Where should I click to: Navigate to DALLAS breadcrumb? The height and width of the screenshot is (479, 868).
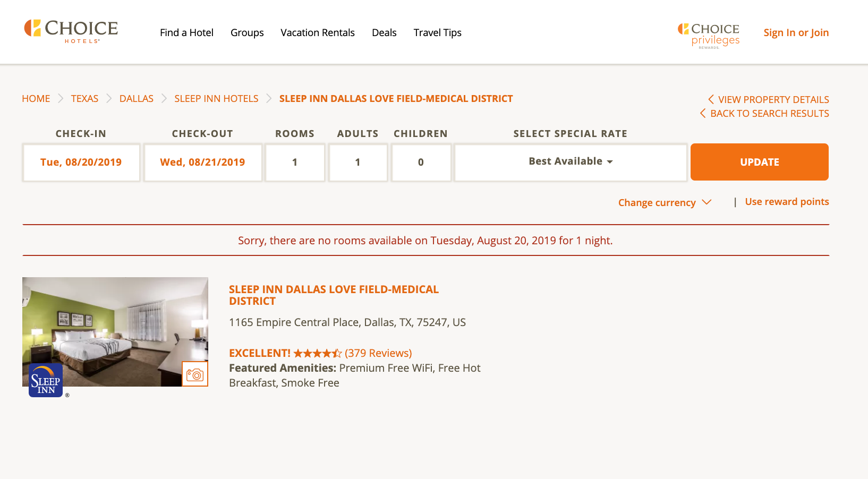[137, 99]
